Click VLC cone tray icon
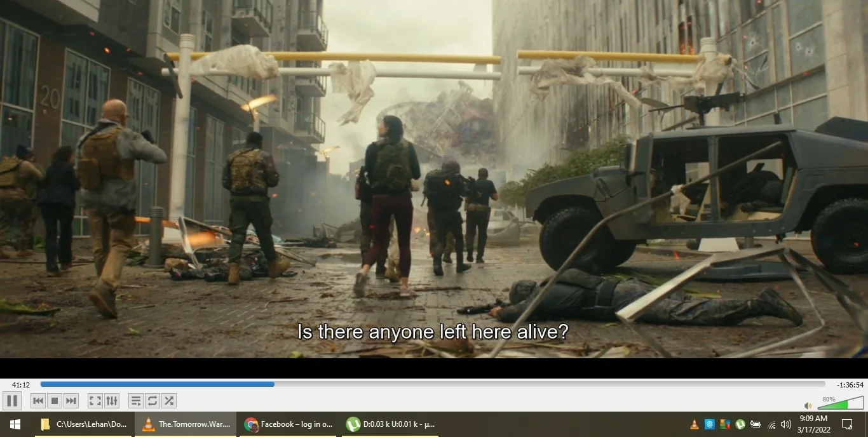The height and width of the screenshot is (437, 868). tap(695, 424)
